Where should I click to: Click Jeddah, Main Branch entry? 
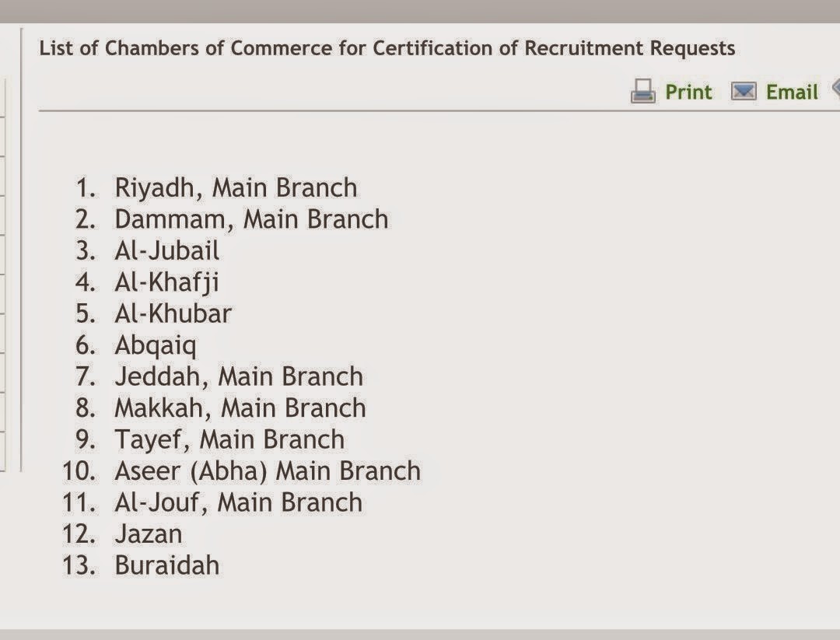tap(239, 376)
